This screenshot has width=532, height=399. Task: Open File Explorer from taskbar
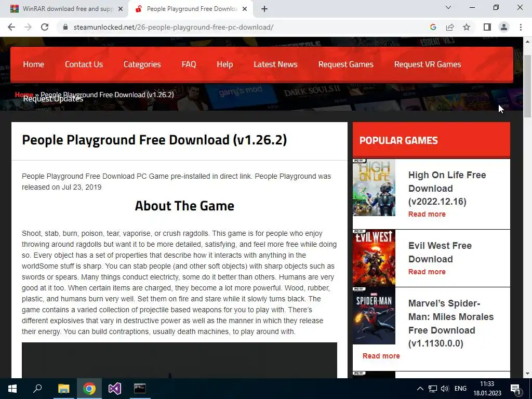point(63,389)
